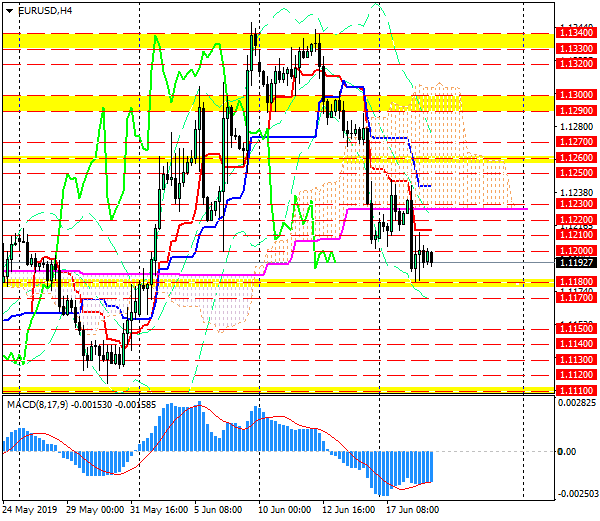The image size is (600, 521).
Task: Click the MACD -0.002503 scale label
Action: pos(577,493)
